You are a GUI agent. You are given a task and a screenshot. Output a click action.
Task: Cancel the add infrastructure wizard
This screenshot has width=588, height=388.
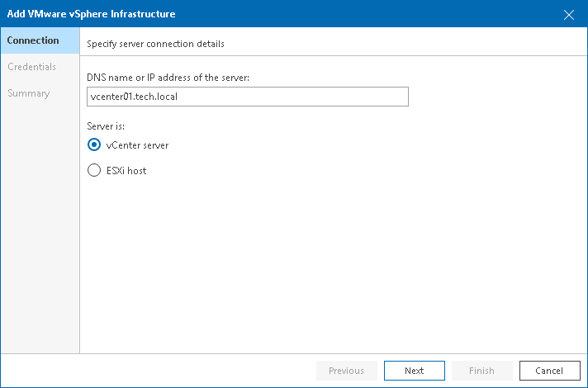tap(549, 371)
